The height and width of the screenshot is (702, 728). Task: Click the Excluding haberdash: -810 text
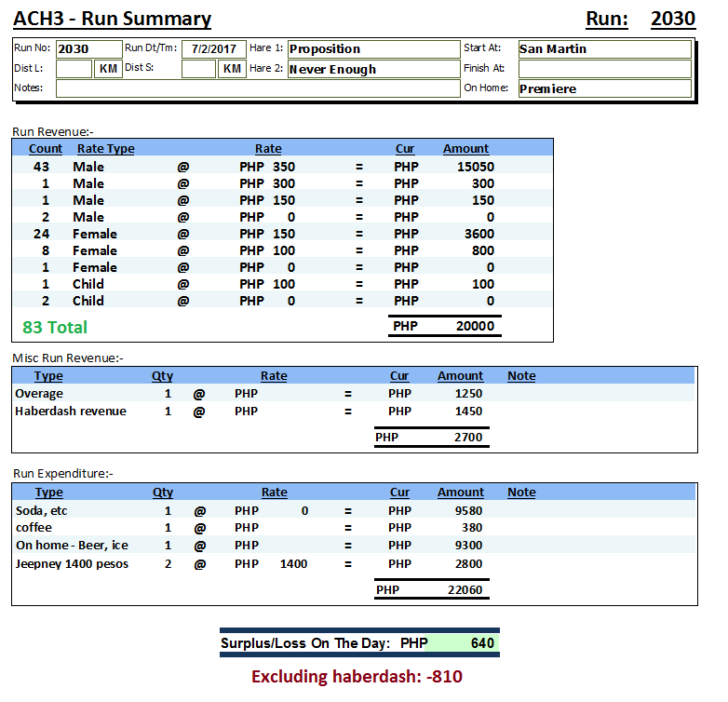click(x=357, y=677)
